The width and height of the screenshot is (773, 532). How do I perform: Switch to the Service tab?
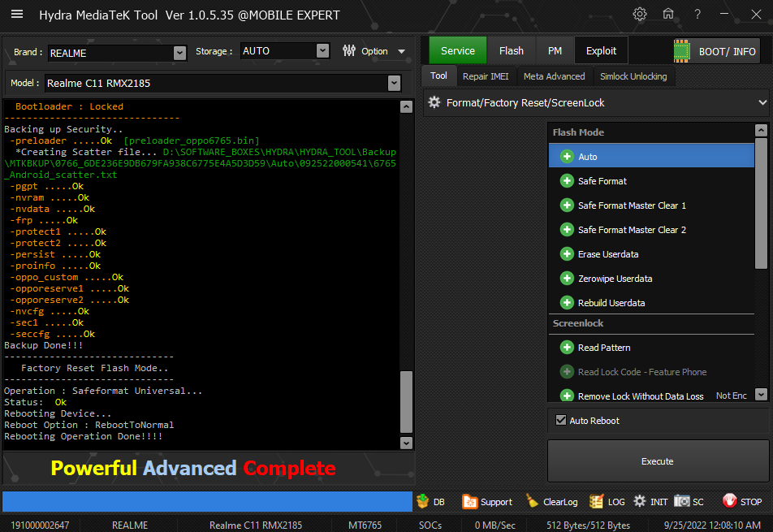click(457, 51)
